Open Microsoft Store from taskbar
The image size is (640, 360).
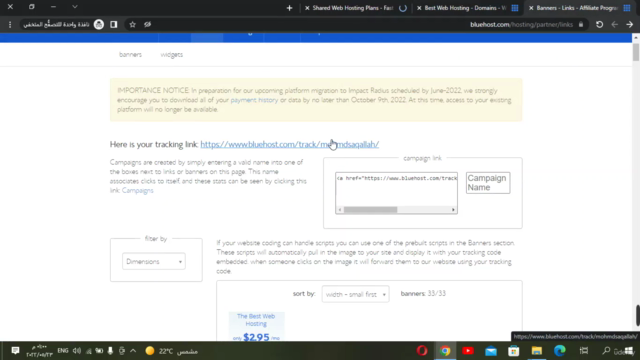pyautogui.click(x=514, y=351)
